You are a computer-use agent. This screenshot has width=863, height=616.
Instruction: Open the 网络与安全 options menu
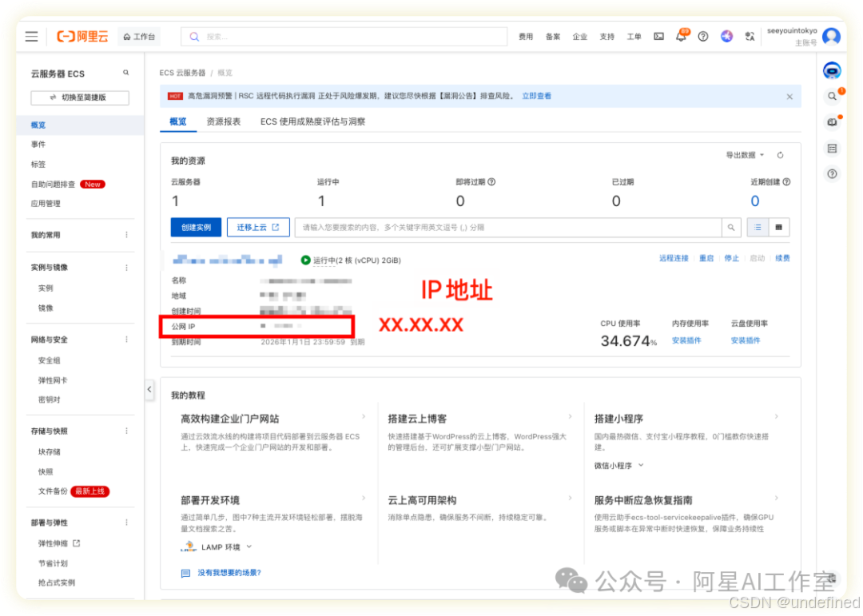(126, 340)
